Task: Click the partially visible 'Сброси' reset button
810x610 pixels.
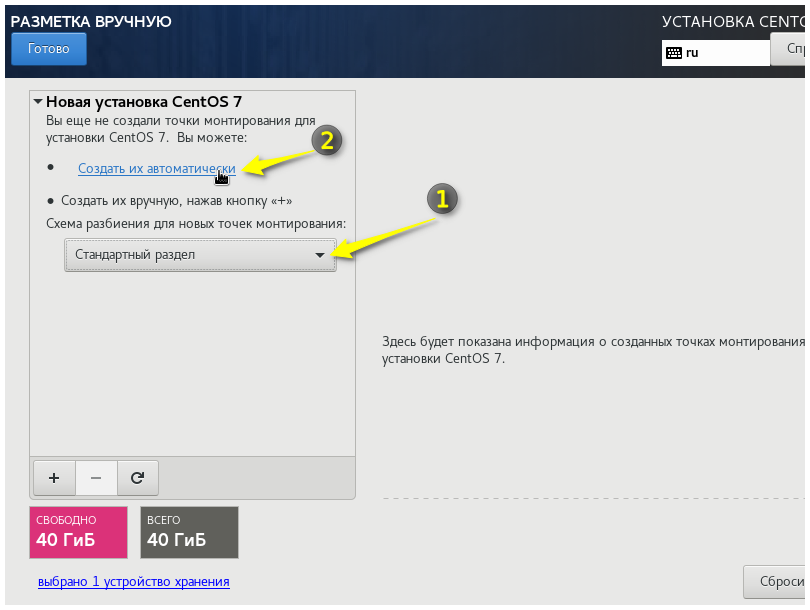Action: point(776,582)
